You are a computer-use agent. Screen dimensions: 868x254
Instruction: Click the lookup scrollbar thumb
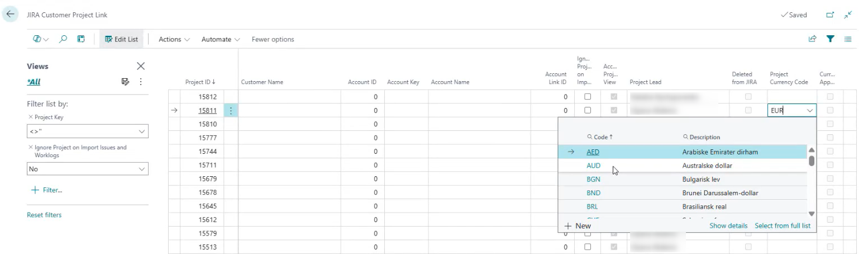click(812, 161)
